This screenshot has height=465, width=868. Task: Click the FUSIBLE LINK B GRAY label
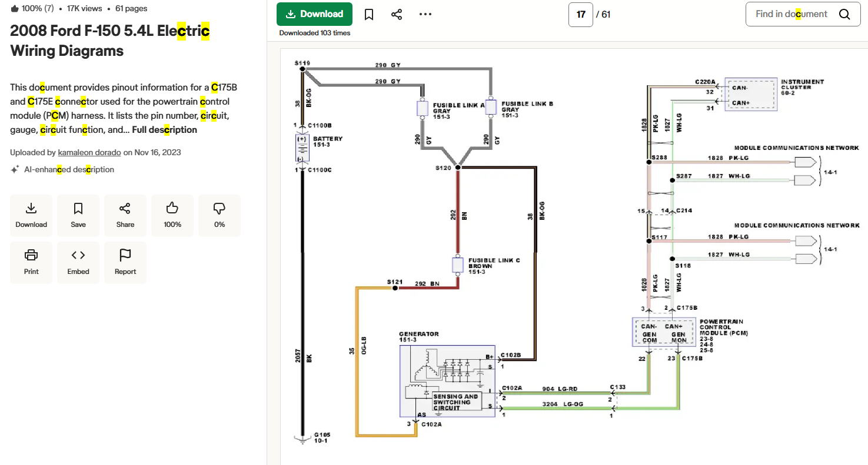(527, 109)
